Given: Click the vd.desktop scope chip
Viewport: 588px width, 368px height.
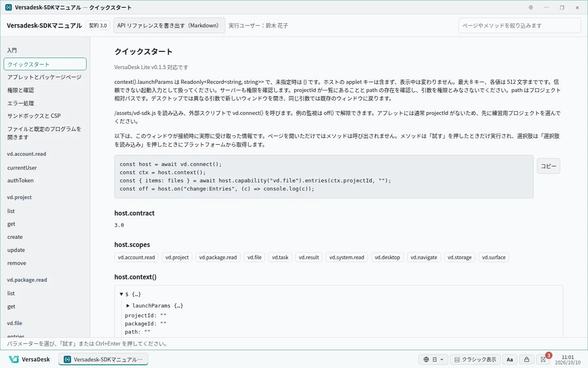Looking at the screenshot, I should tap(388, 257).
